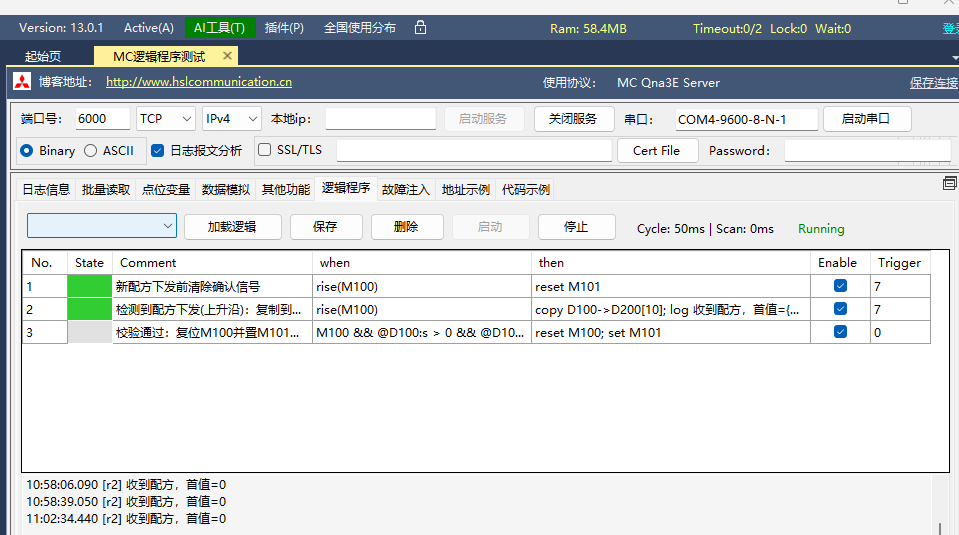Viewport: 959px width, 535px height.
Task: Open the IPv4 dropdown
Action: (x=232, y=119)
